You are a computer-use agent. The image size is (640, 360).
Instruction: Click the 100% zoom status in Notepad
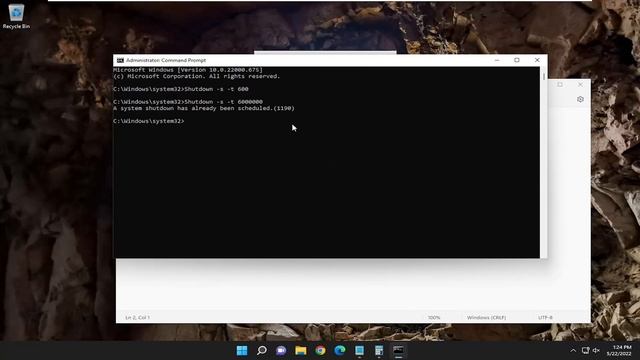[434, 318]
